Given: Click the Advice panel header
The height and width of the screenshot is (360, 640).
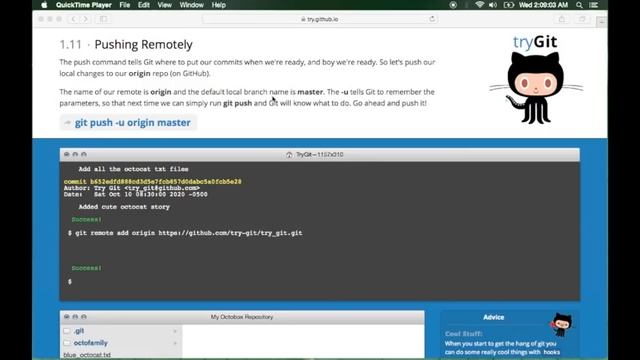Looking at the screenshot, I should point(493,317).
